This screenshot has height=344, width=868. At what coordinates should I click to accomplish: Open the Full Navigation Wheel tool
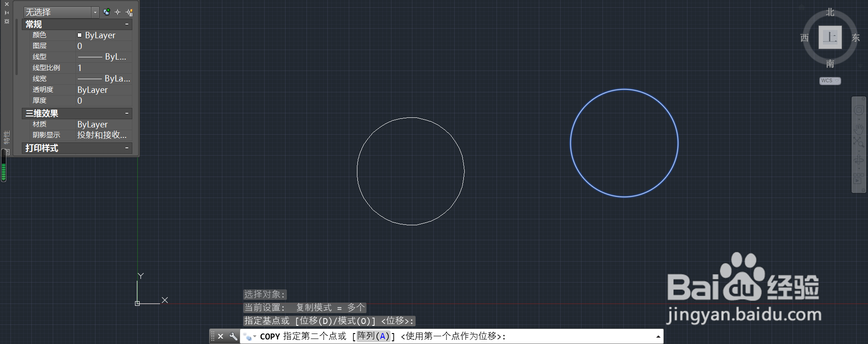click(858, 110)
